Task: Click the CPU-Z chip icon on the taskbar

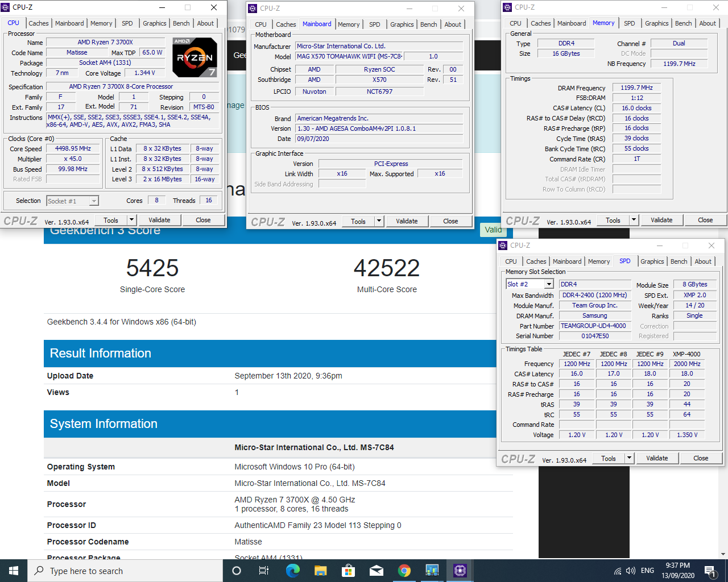Action: pyautogui.click(x=460, y=571)
